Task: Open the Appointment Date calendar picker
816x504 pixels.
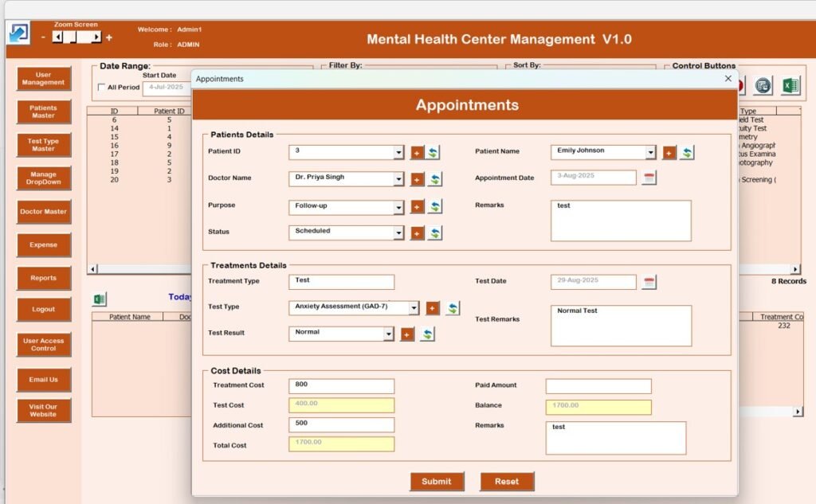Action: coord(649,178)
